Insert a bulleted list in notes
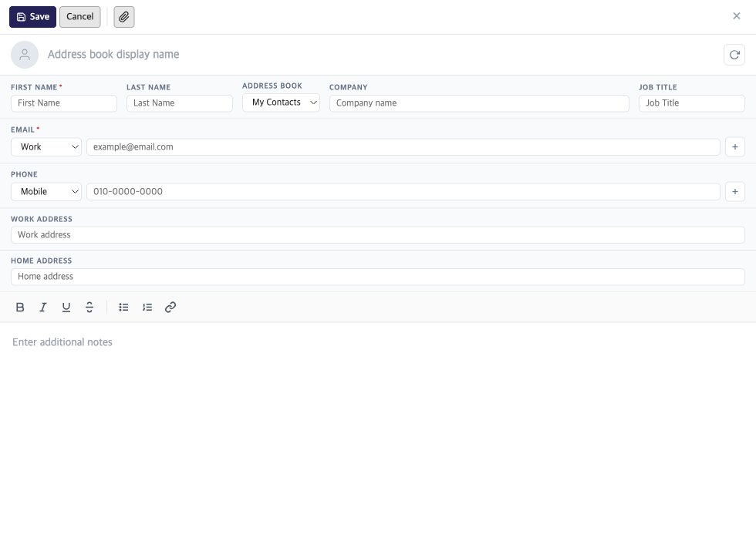The image size is (756, 555). point(124,308)
